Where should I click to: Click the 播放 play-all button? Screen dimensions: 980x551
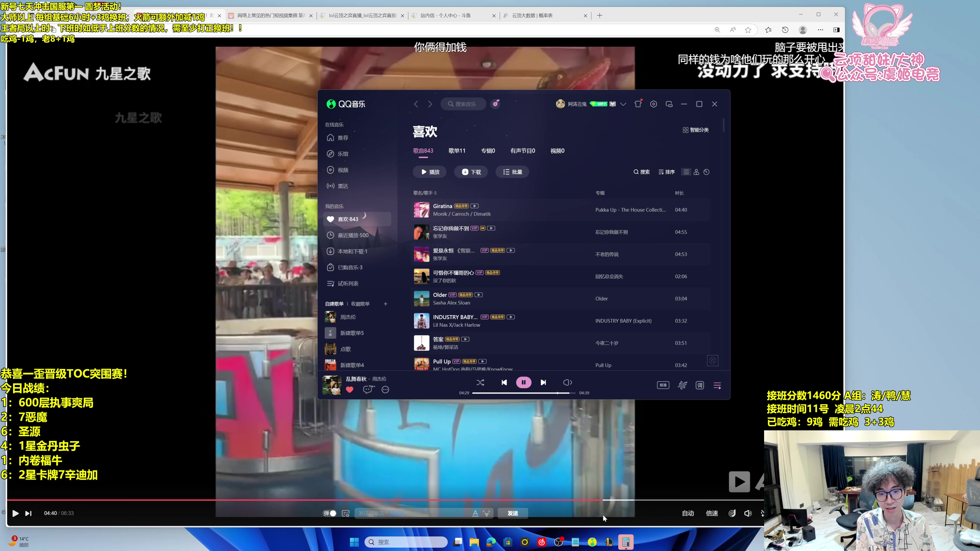430,172
